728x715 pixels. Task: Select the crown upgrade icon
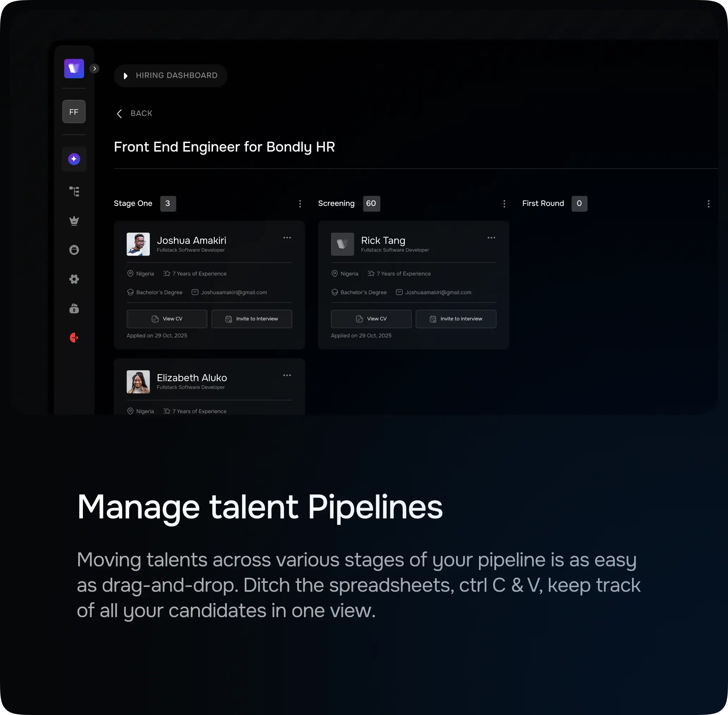pos(74,220)
